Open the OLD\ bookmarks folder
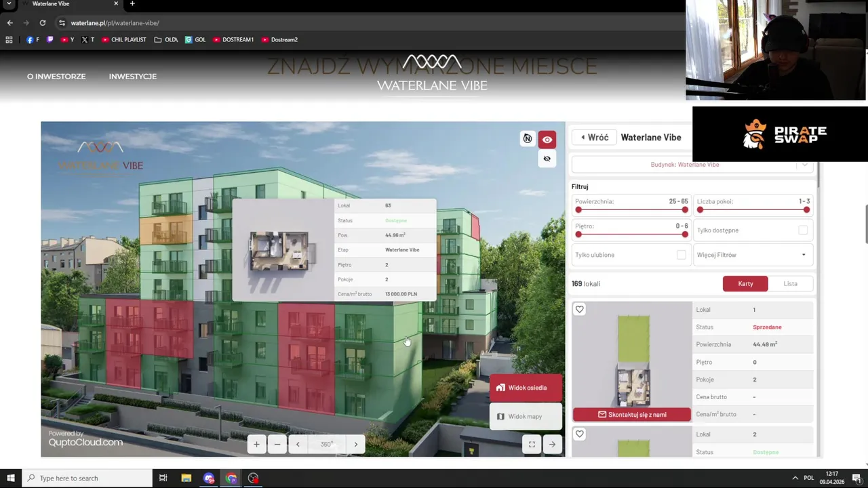Image resolution: width=868 pixels, height=488 pixels. 166,40
